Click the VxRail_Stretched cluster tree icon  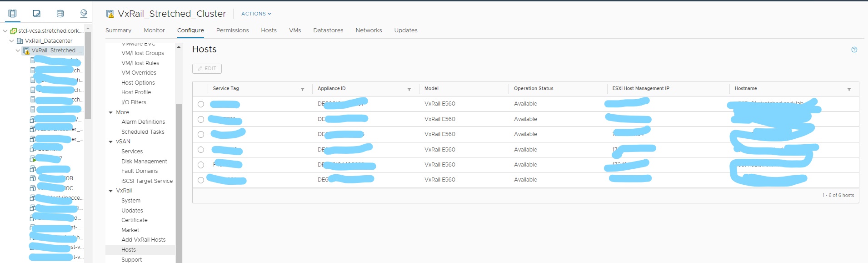[26, 51]
